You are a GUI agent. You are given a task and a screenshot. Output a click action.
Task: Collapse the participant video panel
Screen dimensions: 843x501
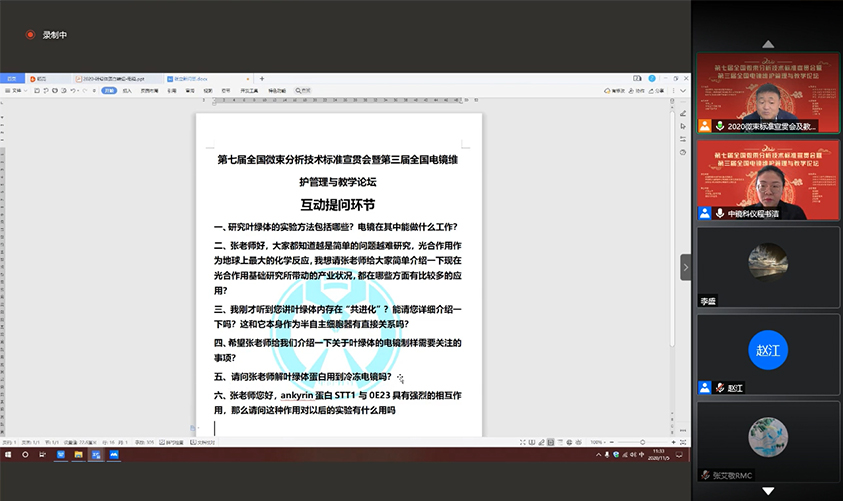[686, 267]
